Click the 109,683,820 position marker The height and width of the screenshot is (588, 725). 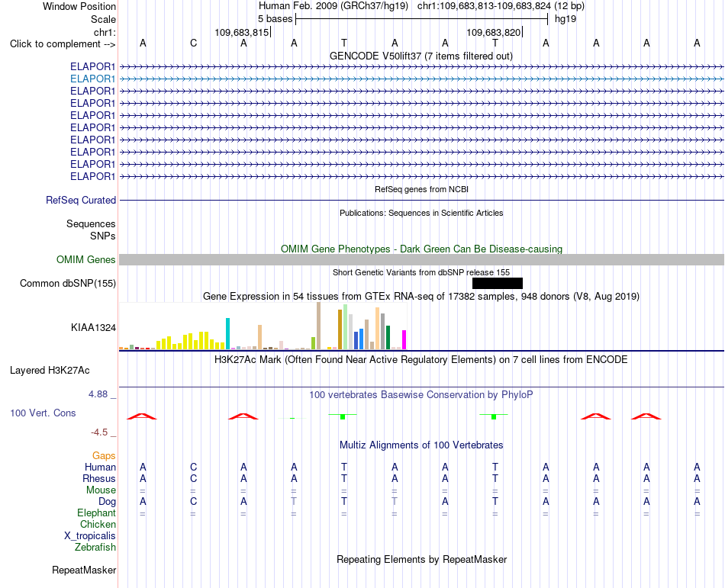(x=493, y=32)
